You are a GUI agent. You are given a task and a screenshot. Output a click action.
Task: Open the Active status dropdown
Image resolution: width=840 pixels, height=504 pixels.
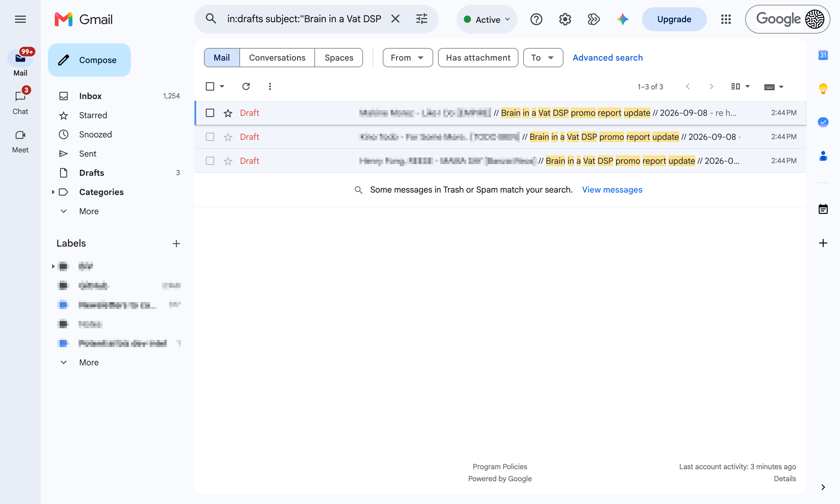pyautogui.click(x=487, y=19)
